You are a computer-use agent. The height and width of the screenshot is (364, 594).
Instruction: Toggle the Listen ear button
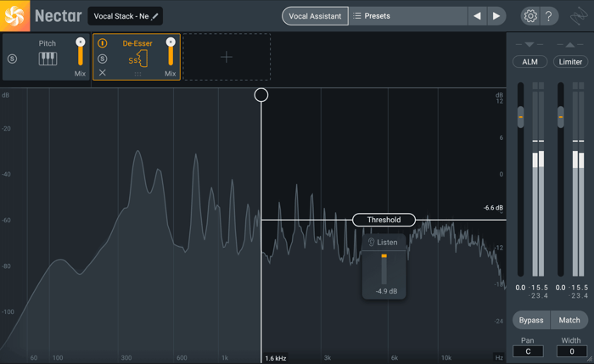pyautogui.click(x=384, y=243)
